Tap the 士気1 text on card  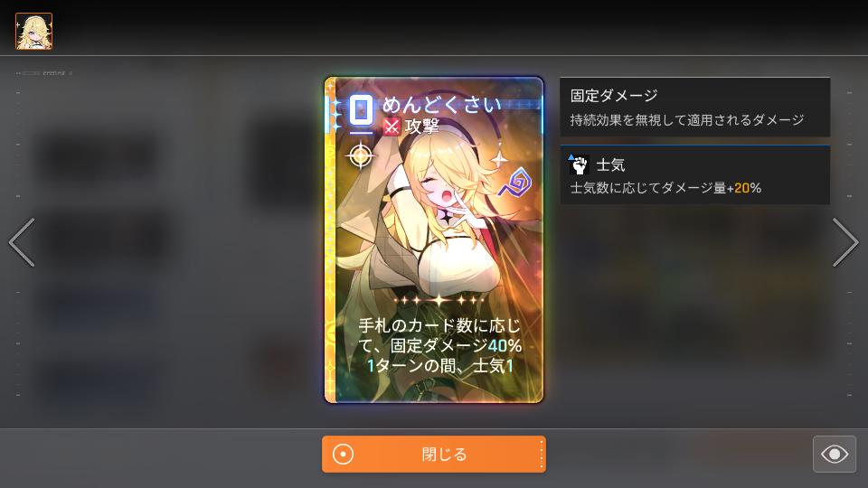[493, 366]
